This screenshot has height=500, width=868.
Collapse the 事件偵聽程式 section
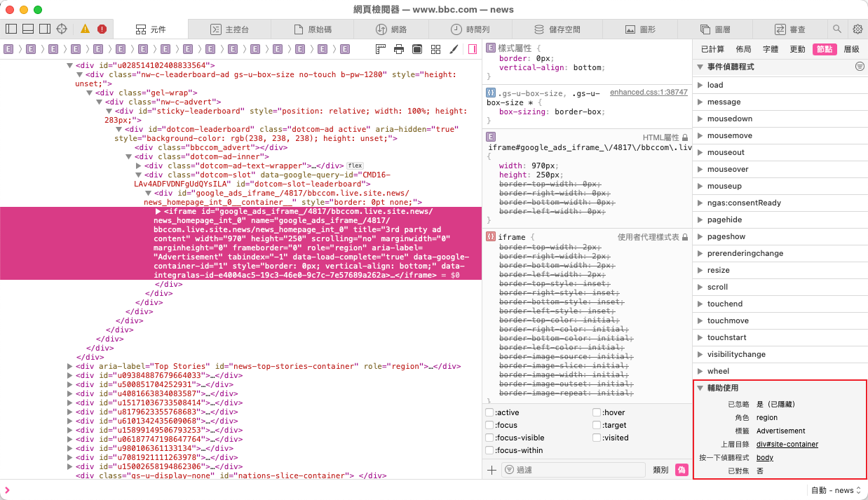coord(700,67)
